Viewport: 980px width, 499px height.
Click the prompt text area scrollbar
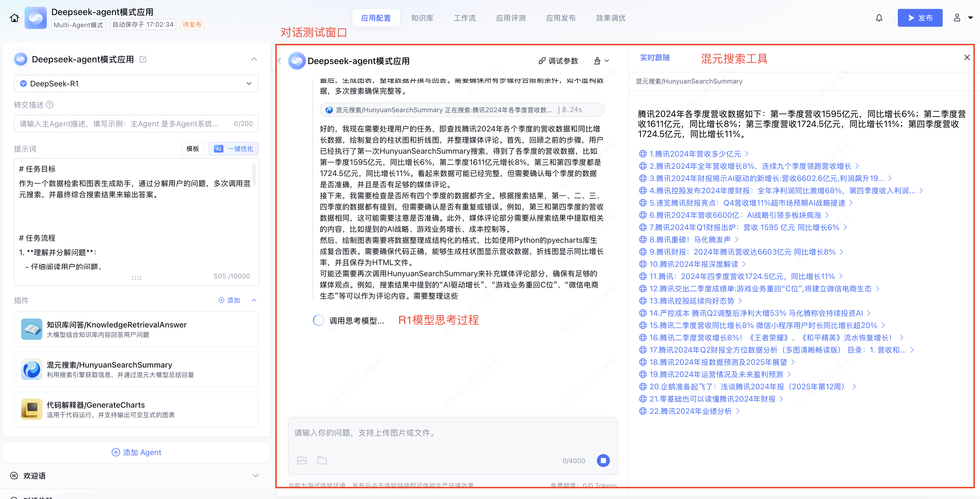click(x=254, y=174)
